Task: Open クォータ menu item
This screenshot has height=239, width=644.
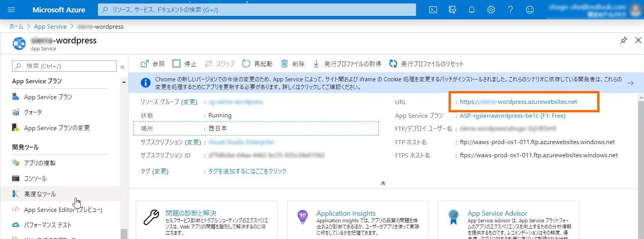Action: click(27, 112)
